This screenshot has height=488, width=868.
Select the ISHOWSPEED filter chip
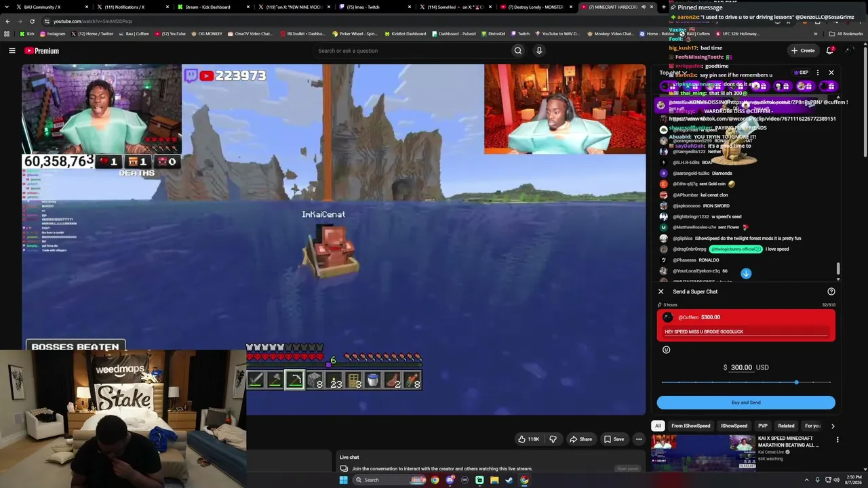tap(734, 426)
